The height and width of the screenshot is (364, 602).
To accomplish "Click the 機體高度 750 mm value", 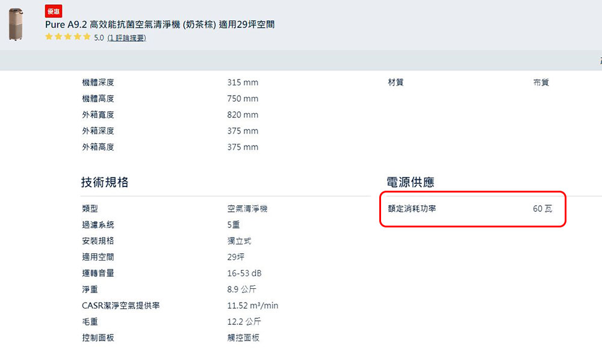I will pos(243,99).
